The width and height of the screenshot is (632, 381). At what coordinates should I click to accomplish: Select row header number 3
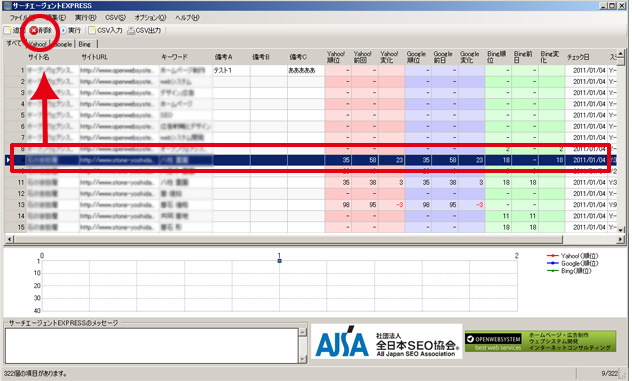tap(15, 93)
